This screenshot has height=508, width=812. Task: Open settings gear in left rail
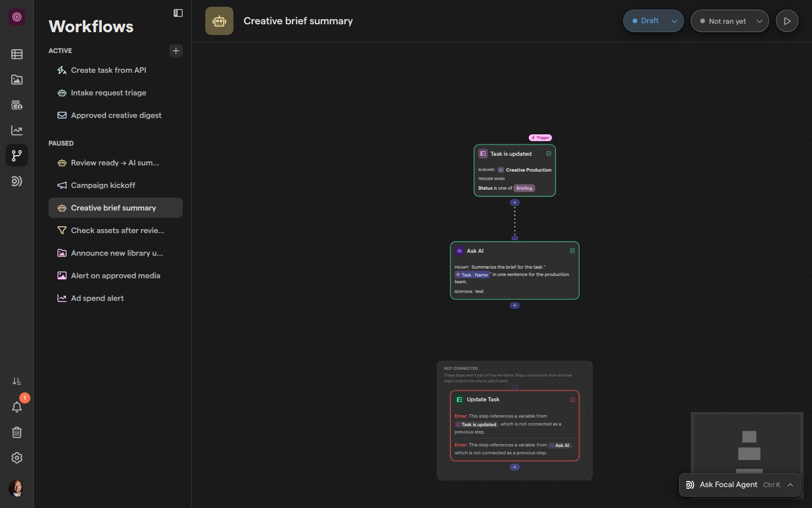17,458
